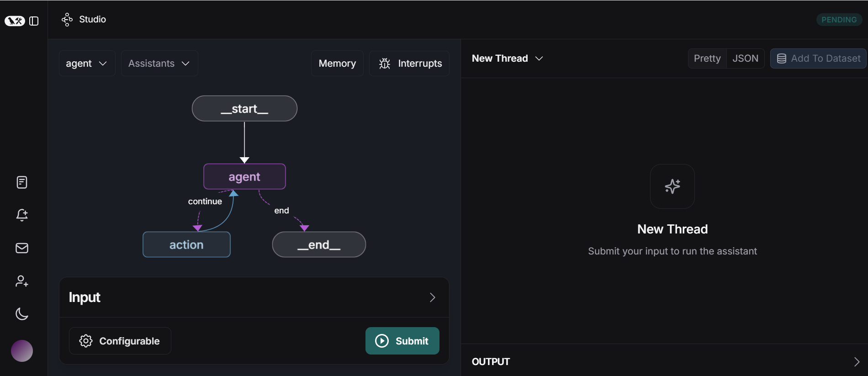
Task: Open the agent graph dropdown
Action: pos(86,64)
